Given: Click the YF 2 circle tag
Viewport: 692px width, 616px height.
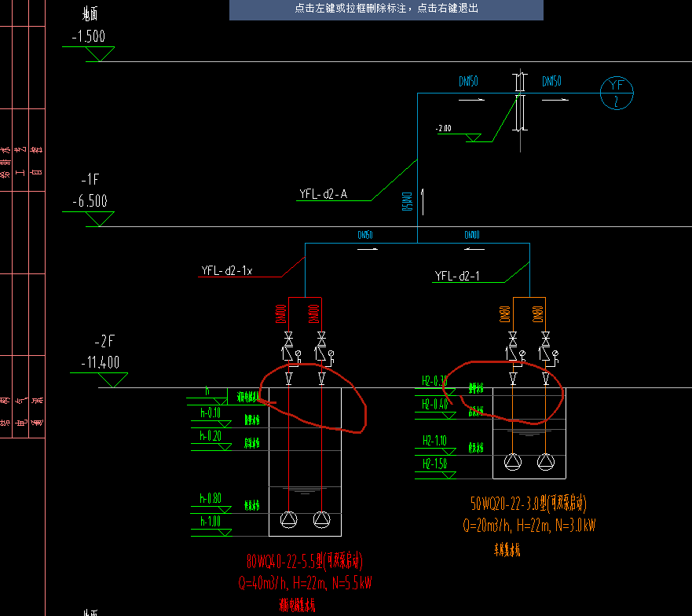Looking at the screenshot, I should [x=617, y=93].
